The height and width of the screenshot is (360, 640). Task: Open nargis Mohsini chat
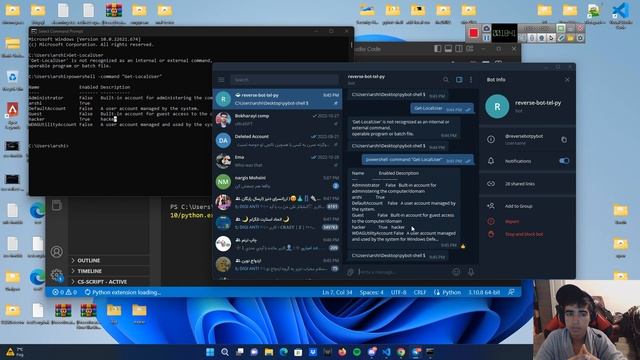pos(278,182)
